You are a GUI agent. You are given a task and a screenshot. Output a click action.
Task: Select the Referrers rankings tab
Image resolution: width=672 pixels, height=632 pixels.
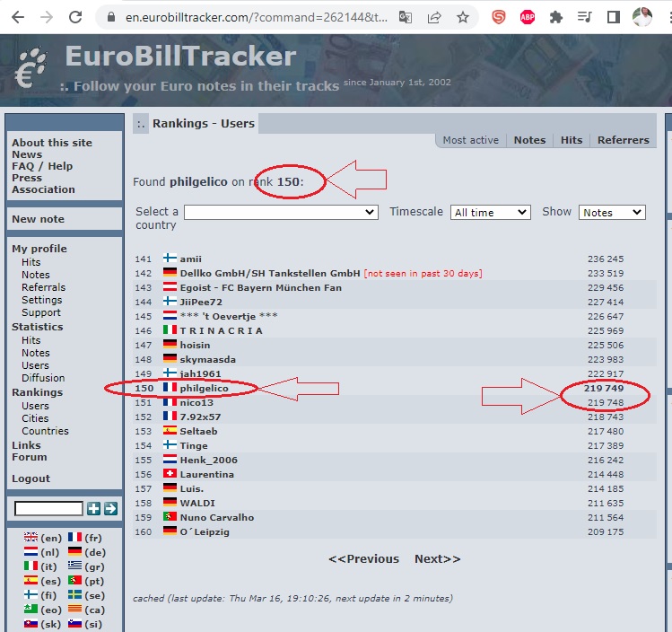click(623, 140)
